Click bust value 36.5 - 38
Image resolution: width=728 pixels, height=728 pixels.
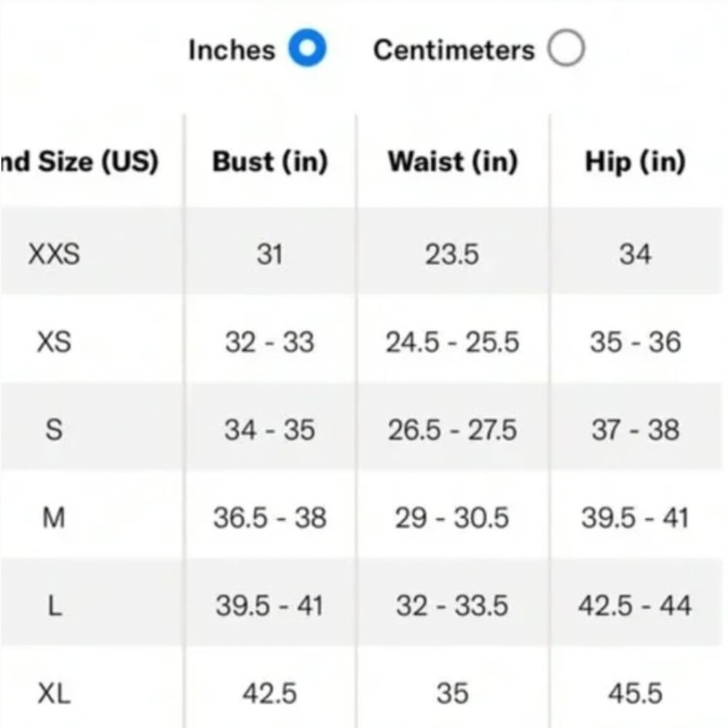[x=269, y=518]
